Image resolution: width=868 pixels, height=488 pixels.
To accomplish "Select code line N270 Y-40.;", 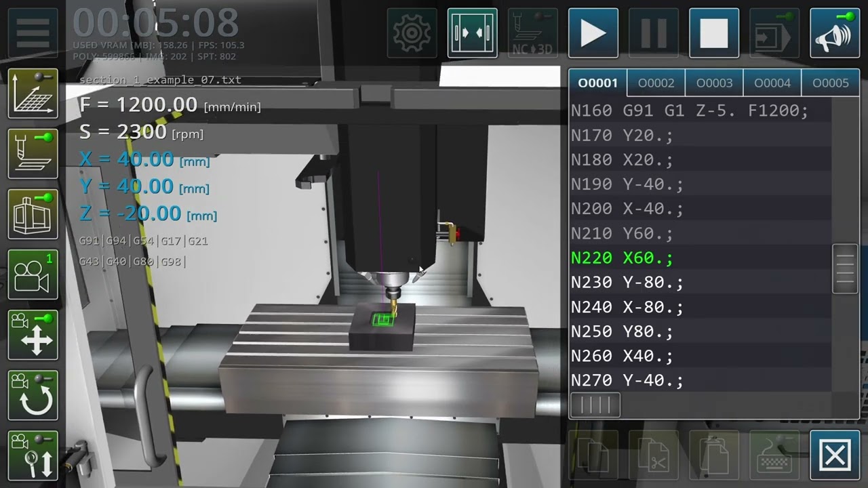I will click(700, 380).
